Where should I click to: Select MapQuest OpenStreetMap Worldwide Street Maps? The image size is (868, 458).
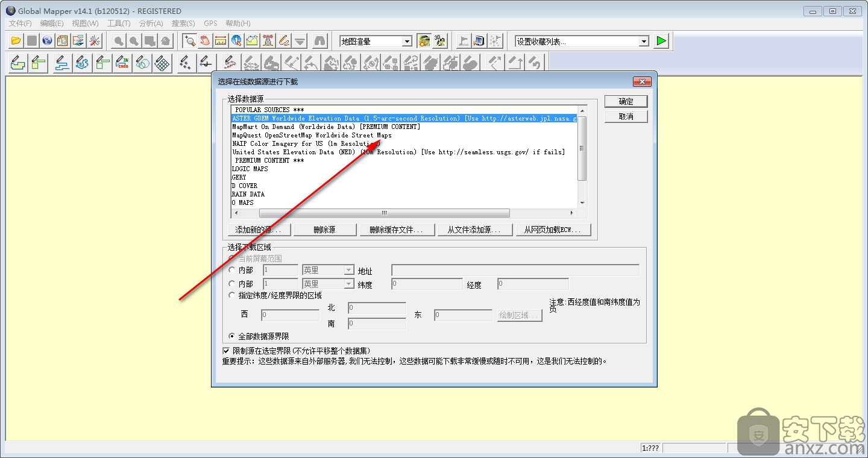[x=312, y=136]
